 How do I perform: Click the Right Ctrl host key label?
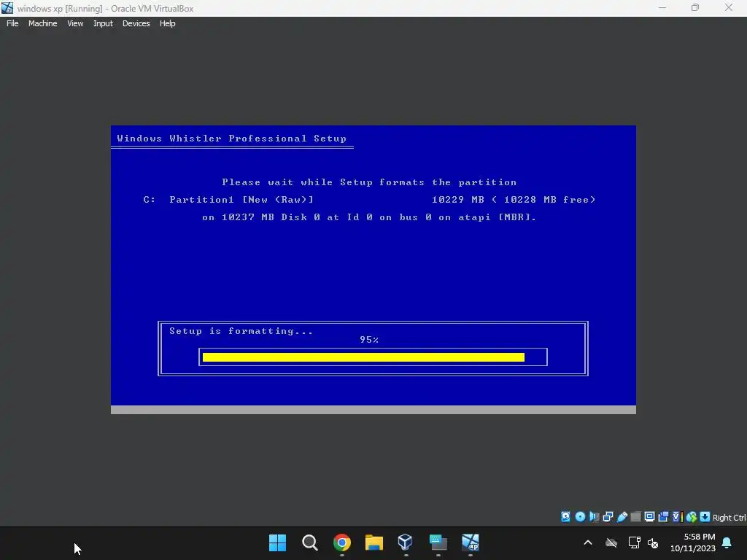(729, 518)
